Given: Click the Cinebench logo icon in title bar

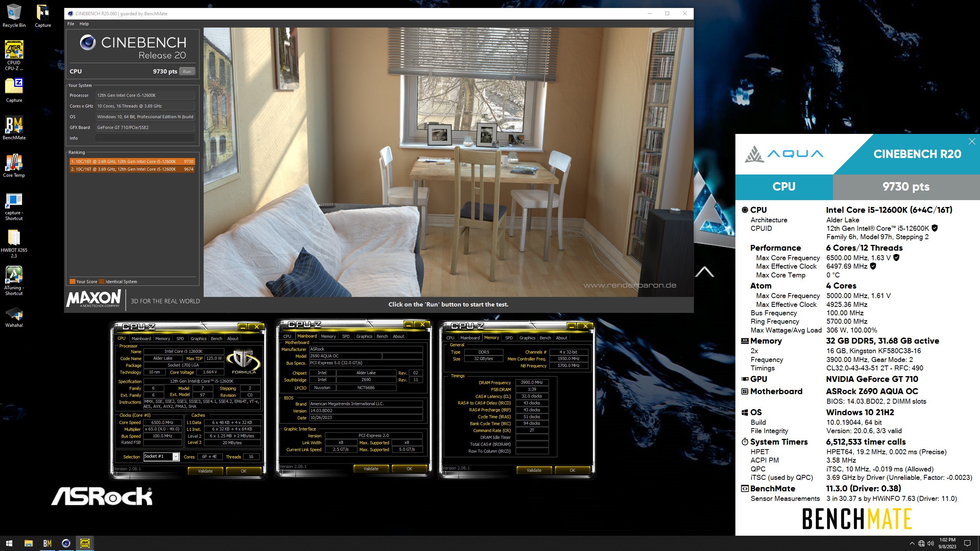Looking at the screenshot, I should (70, 13).
